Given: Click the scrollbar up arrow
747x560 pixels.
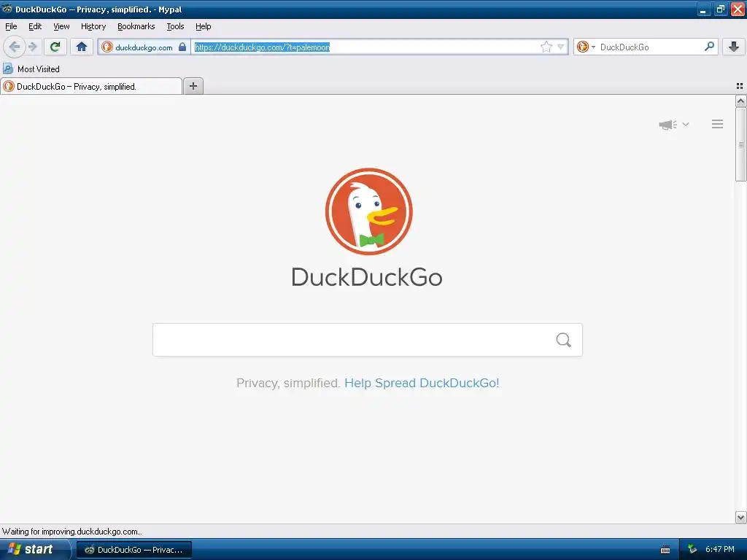Looking at the screenshot, I should pyautogui.click(x=740, y=101).
